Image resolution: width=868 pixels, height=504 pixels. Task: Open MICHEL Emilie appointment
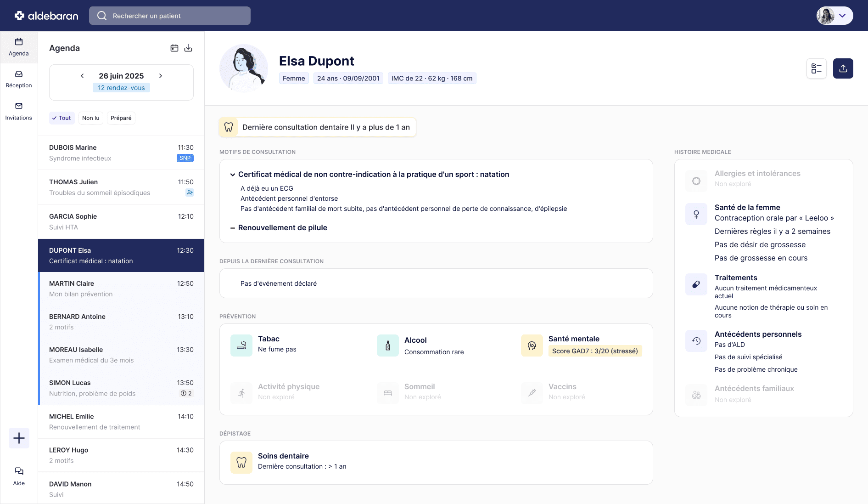point(121,422)
